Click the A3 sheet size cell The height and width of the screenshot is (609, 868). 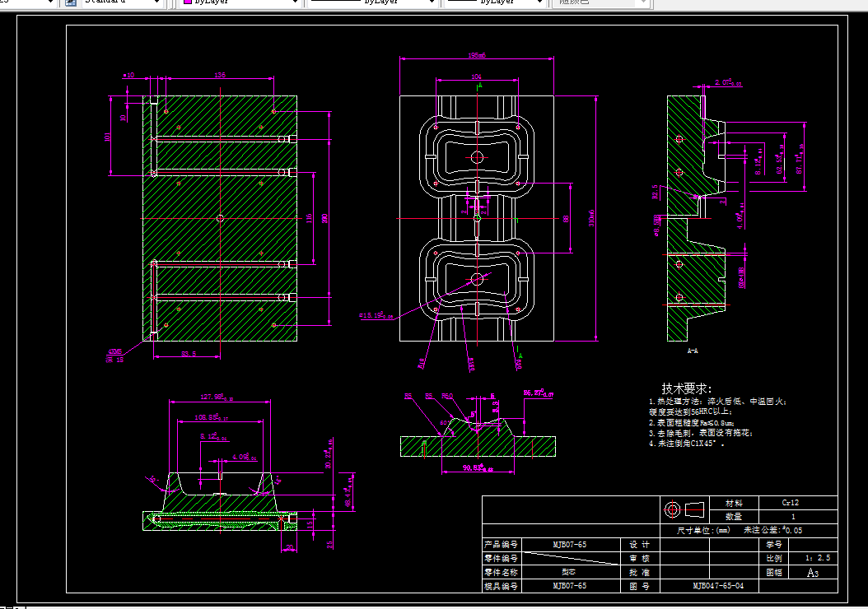coord(812,573)
